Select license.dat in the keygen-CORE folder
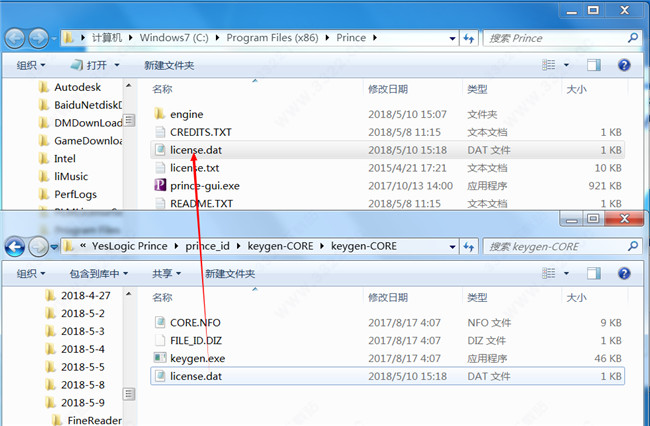Viewport: 650px width, 426px height. [387, 376]
